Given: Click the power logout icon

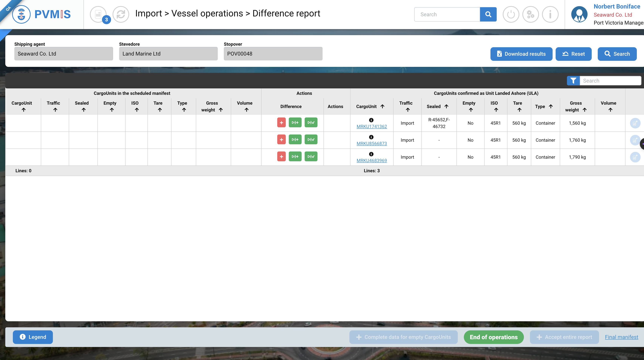Looking at the screenshot, I should 511,14.
